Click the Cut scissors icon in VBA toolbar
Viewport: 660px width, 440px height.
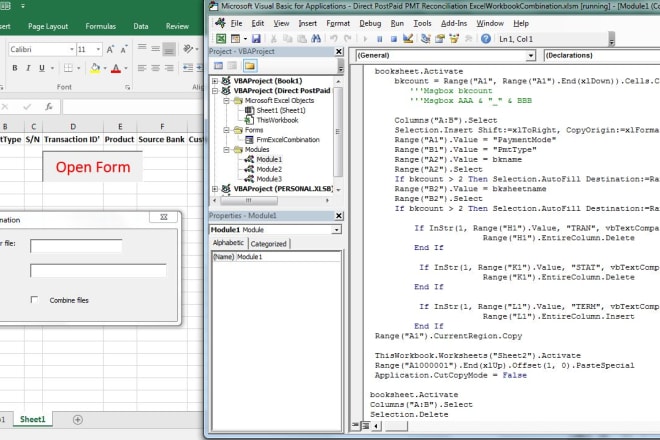click(273, 39)
